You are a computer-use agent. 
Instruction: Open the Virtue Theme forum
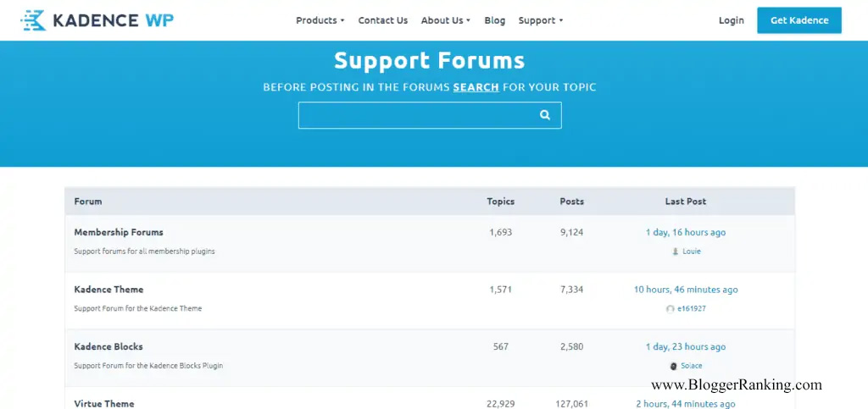tap(103, 404)
